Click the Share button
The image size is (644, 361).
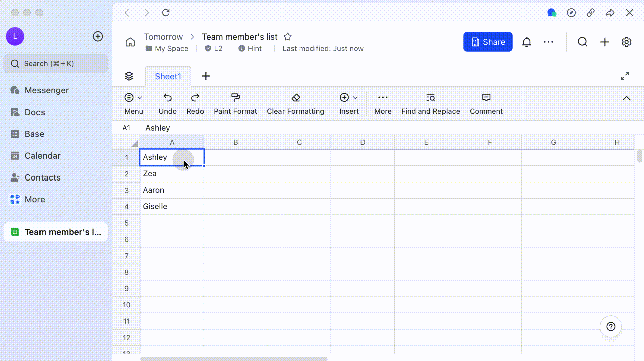pos(487,42)
